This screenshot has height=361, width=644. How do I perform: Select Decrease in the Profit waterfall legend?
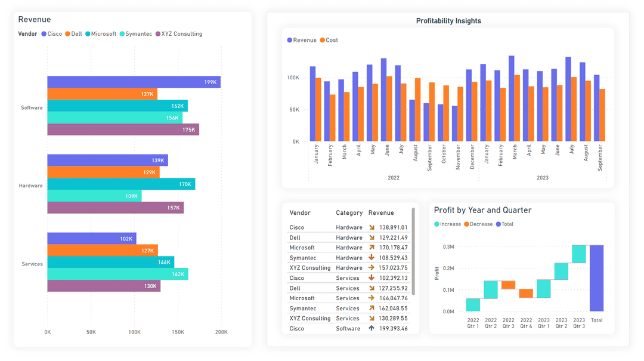[x=478, y=224]
